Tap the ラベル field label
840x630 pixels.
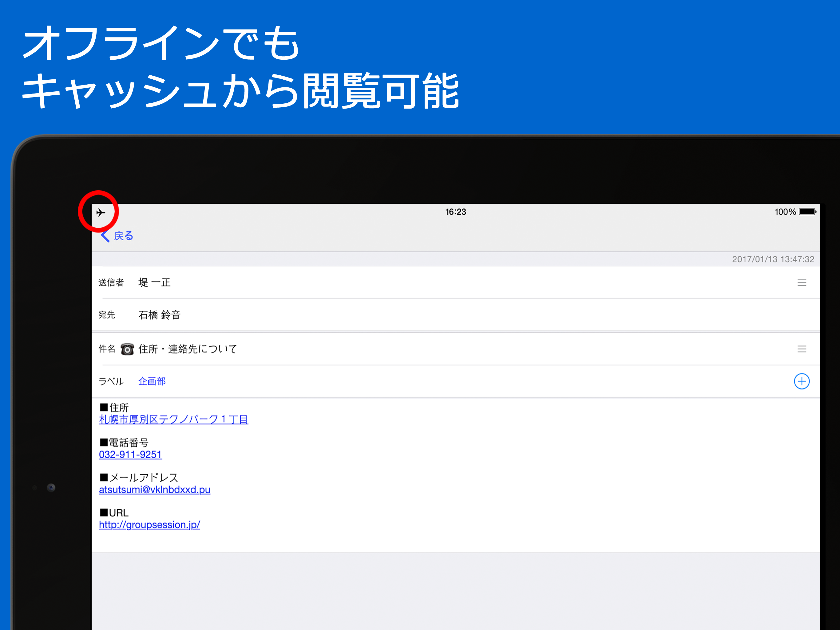111,381
